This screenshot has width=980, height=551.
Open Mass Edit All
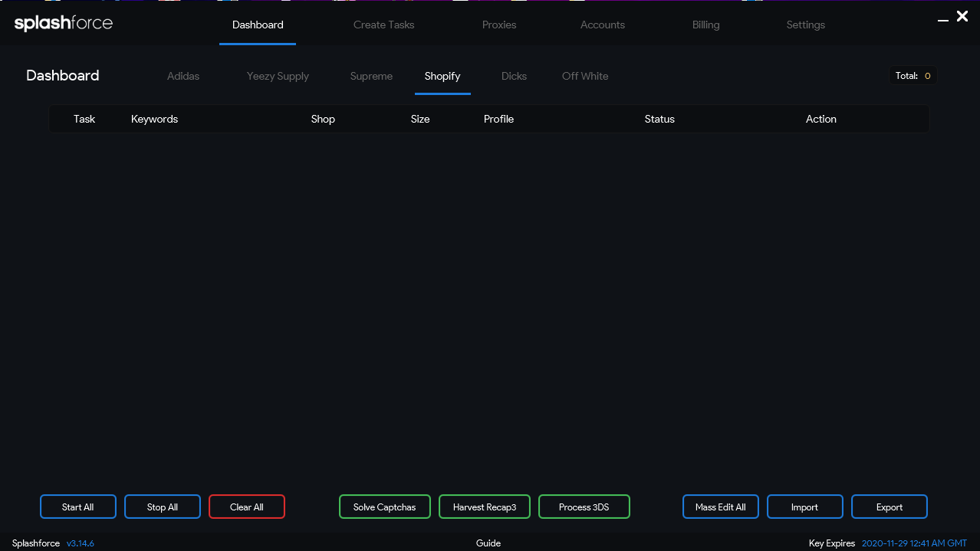click(x=720, y=507)
